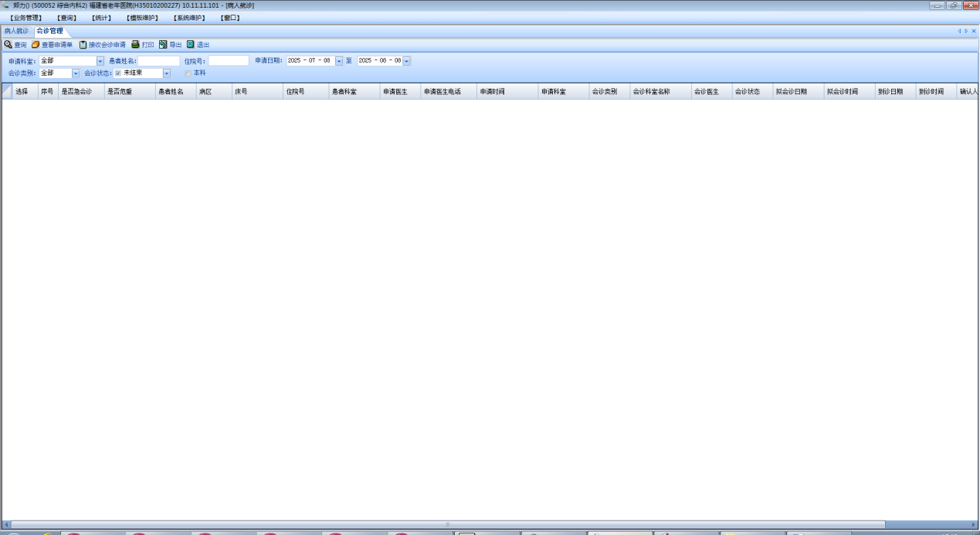Open the 【窗口】 menu
980x535 pixels.
[x=230, y=18]
